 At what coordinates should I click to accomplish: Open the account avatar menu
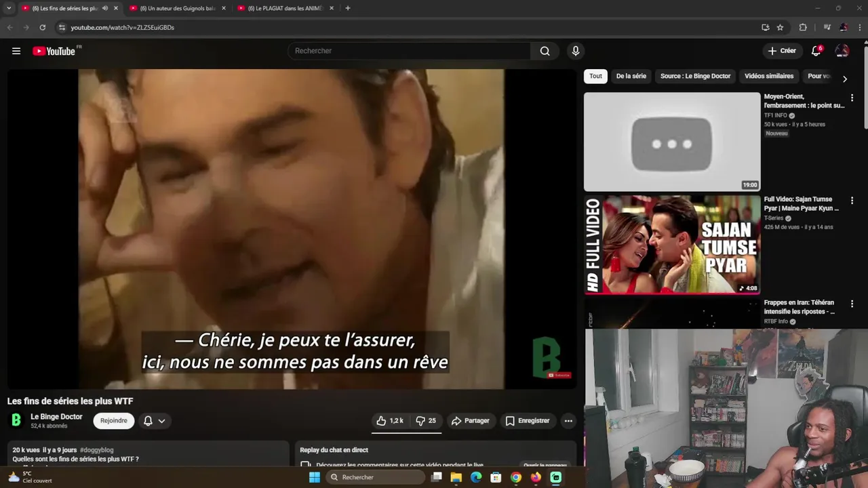pos(842,51)
